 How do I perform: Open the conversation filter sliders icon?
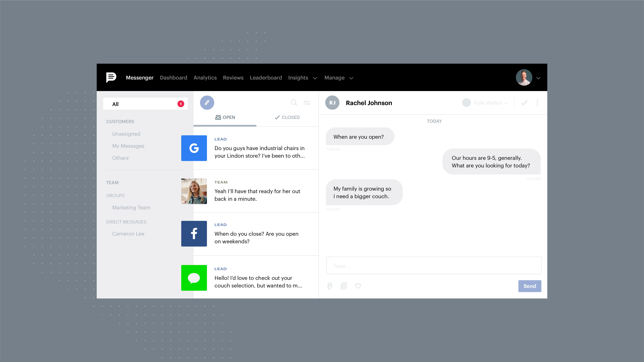tap(307, 103)
